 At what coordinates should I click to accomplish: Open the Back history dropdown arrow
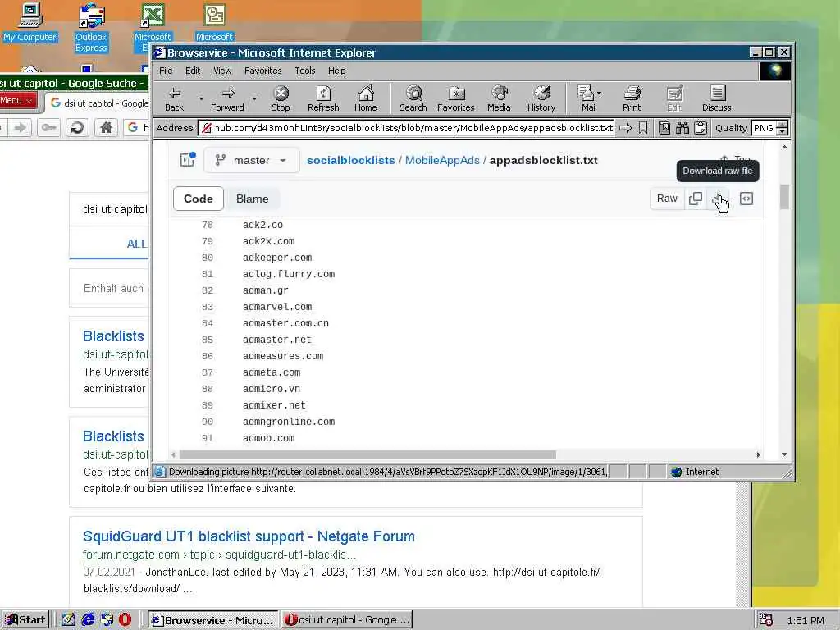tap(201, 98)
